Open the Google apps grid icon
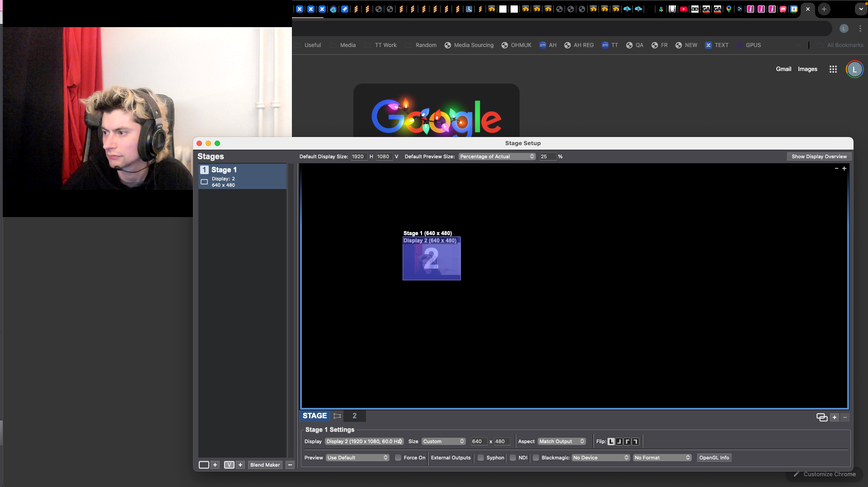868x487 pixels. (833, 69)
